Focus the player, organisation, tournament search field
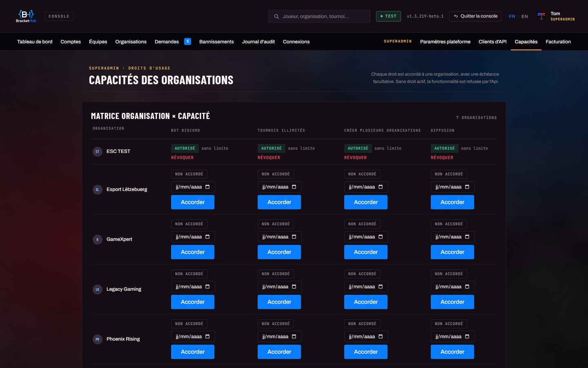The height and width of the screenshot is (368, 588). click(319, 16)
